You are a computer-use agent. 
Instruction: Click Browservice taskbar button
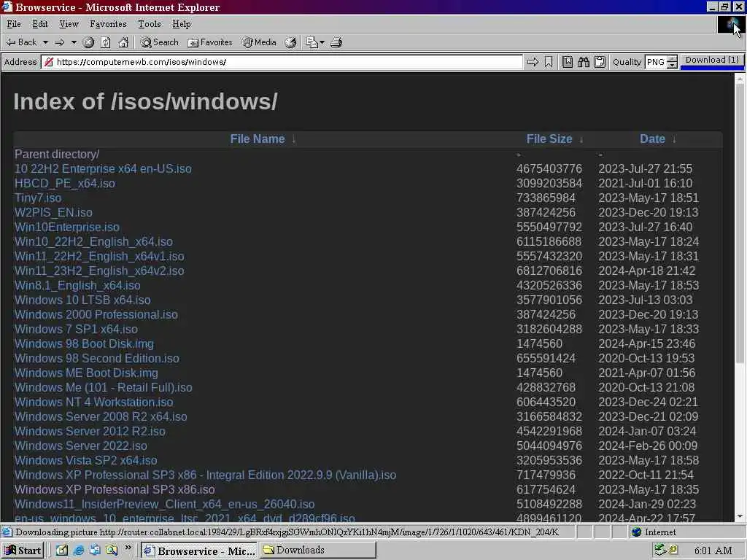[x=200, y=551]
